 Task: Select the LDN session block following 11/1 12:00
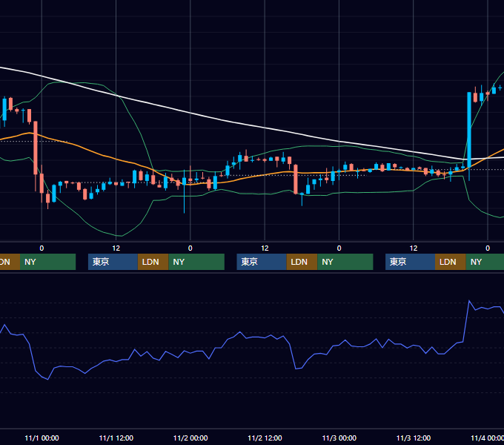pyautogui.click(x=153, y=262)
